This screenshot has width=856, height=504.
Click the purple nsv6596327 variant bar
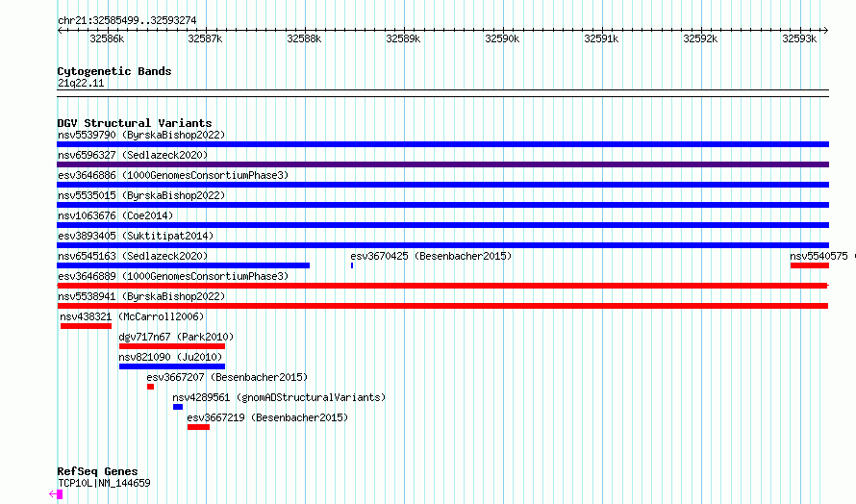(442, 164)
